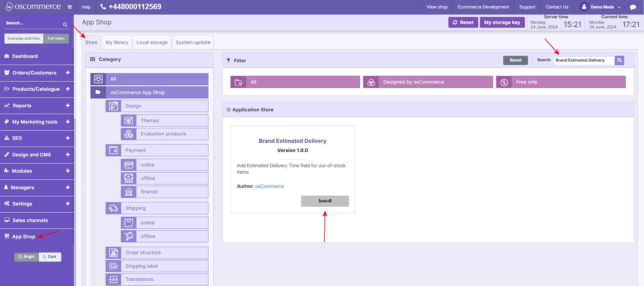Click the filter All folder icon
Screen dimensions: 644x286
pyautogui.click(x=238, y=82)
